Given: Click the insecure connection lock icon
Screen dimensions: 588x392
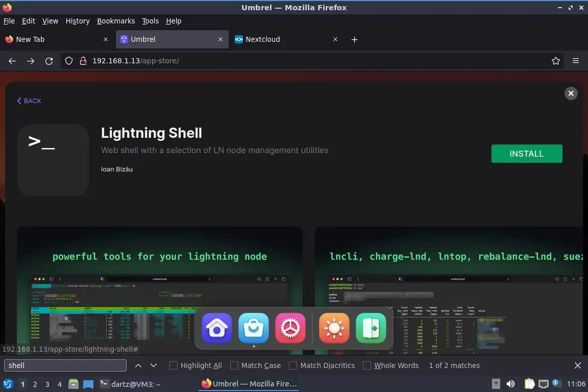Looking at the screenshot, I should coord(83,61).
